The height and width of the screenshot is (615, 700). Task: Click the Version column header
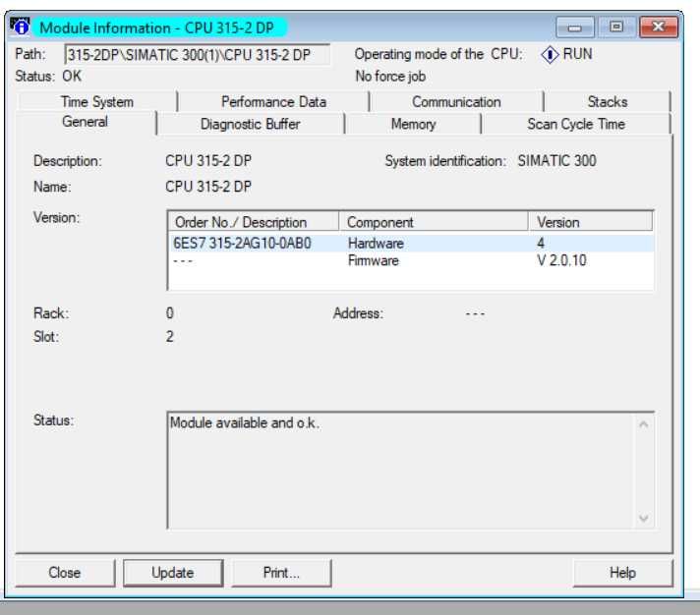click(x=591, y=222)
